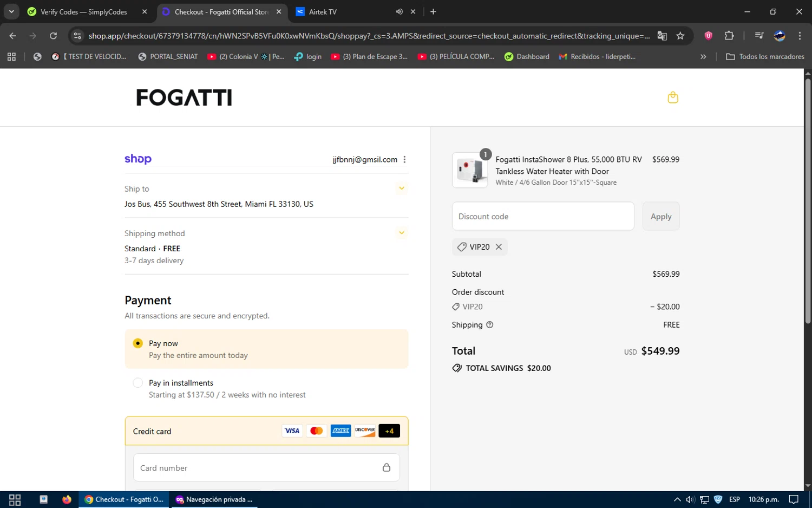Open the volume icon in system tray
The height and width of the screenshot is (508, 812).
tap(691, 499)
